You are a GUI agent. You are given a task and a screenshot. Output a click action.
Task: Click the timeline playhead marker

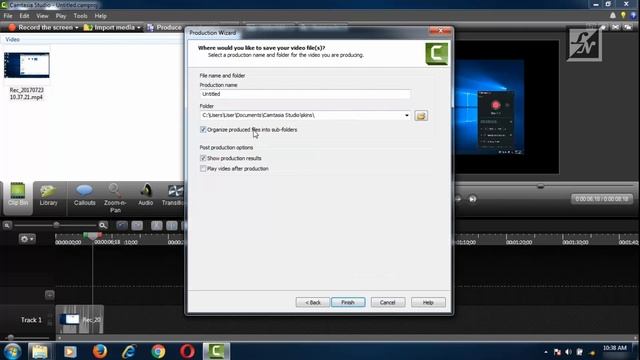(x=93, y=236)
